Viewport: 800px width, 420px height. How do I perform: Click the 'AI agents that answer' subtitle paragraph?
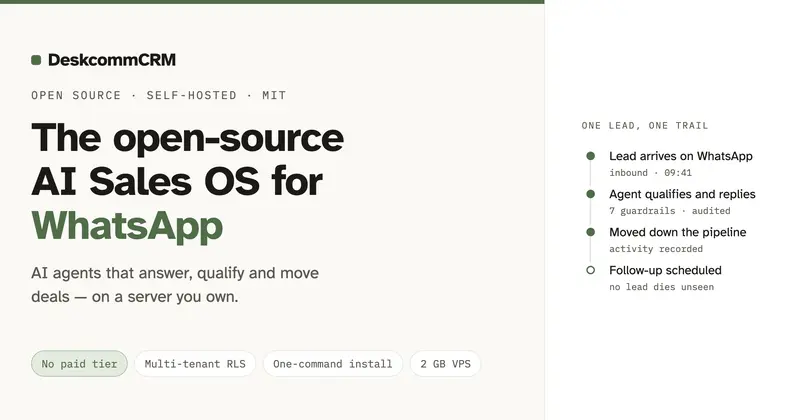[175, 284]
